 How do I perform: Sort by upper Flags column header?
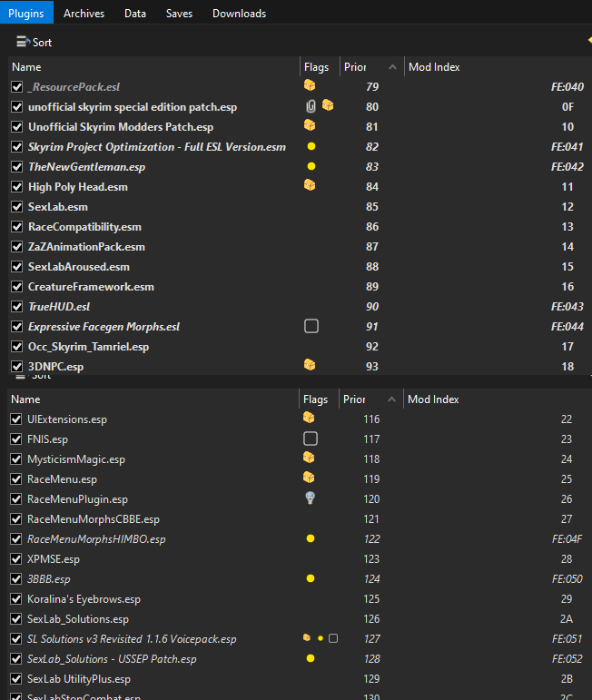(x=320, y=67)
